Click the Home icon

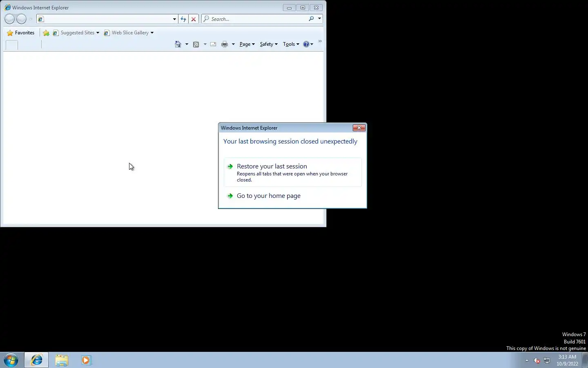pyautogui.click(x=178, y=44)
